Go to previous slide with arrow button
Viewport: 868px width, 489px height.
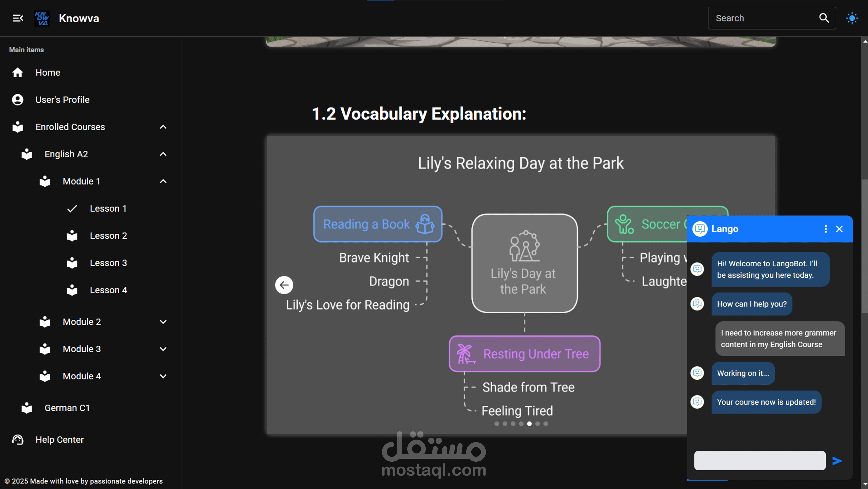284,285
